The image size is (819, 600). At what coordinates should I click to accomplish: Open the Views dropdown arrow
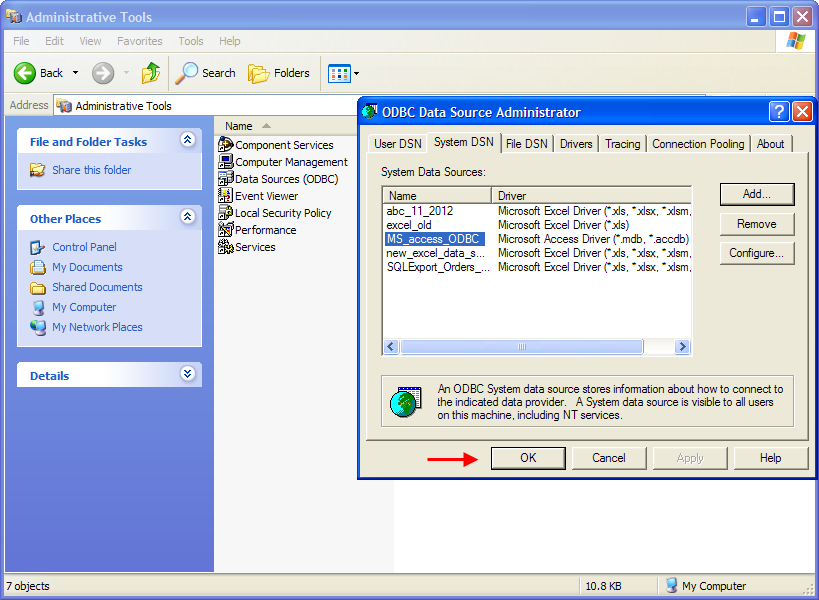point(356,74)
